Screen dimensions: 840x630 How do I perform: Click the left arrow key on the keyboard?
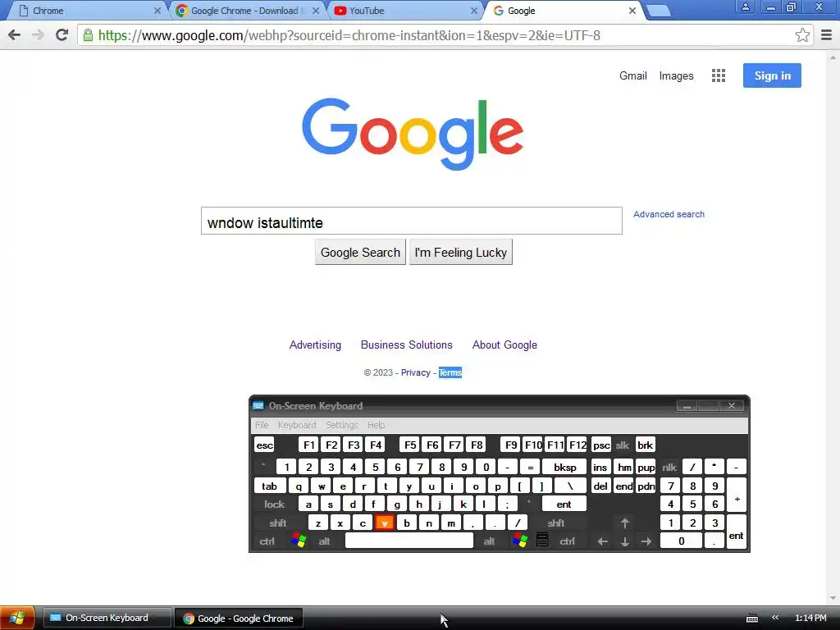[603, 541]
